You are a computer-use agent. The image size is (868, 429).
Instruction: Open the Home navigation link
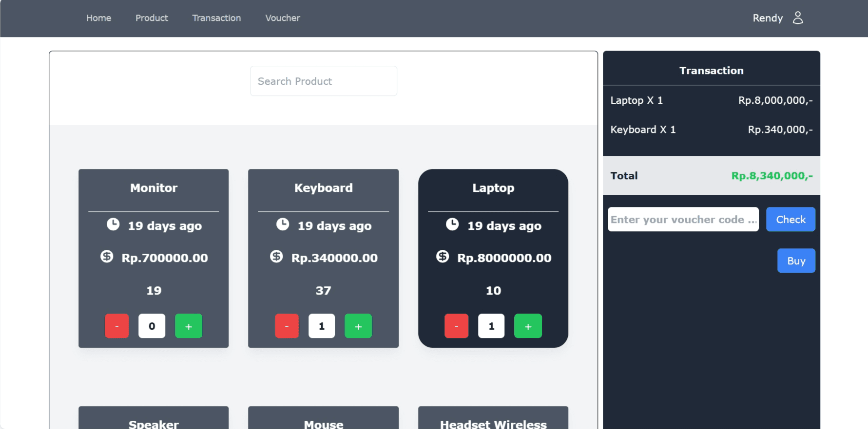click(x=98, y=18)
